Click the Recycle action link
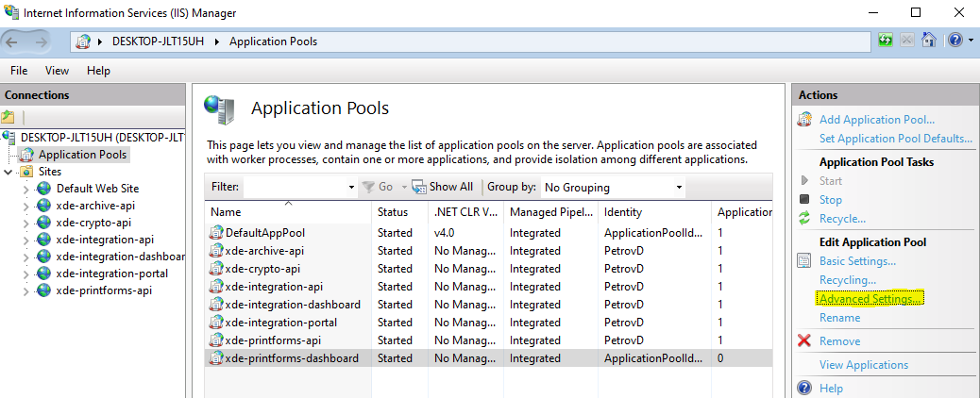 (x=842, y=219)
